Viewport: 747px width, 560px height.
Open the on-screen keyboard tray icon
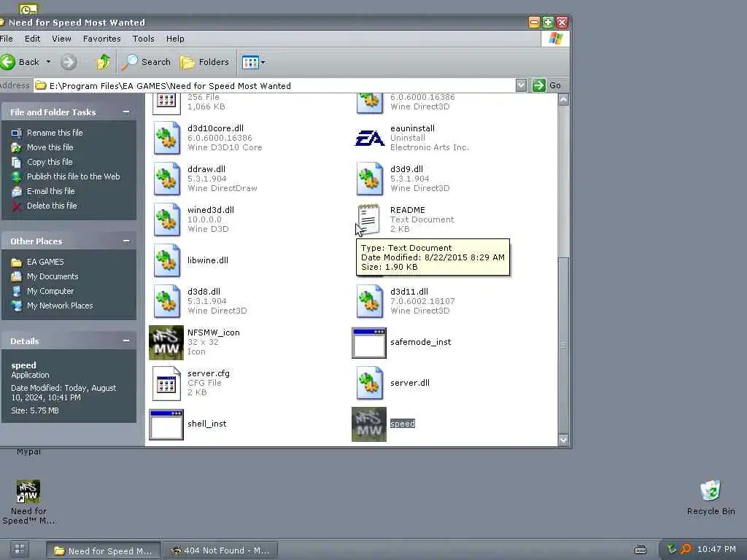tap(640, 550)
